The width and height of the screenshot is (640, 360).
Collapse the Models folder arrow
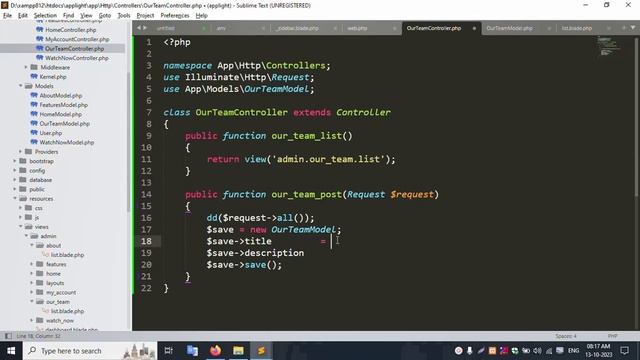pos(20,86)
